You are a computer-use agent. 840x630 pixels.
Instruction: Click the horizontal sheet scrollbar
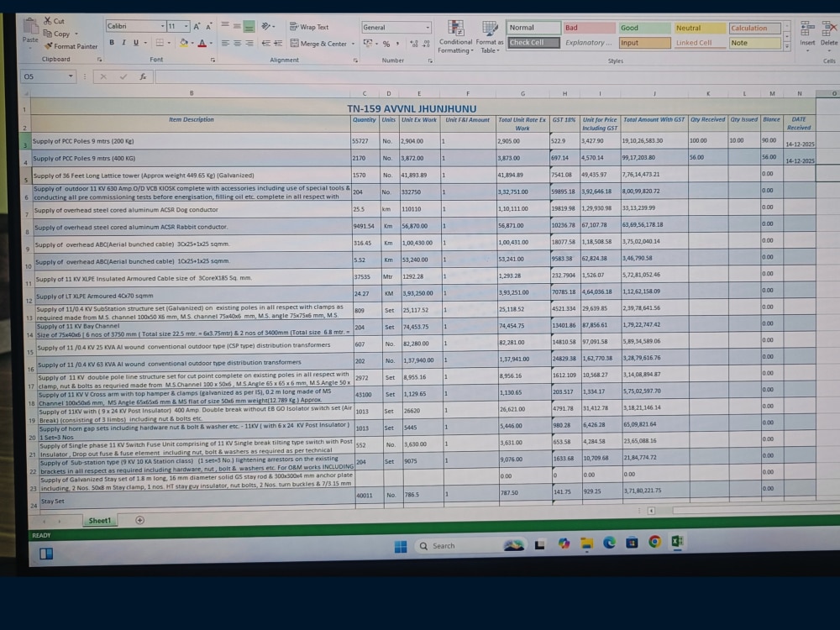(x=755, y=510)
